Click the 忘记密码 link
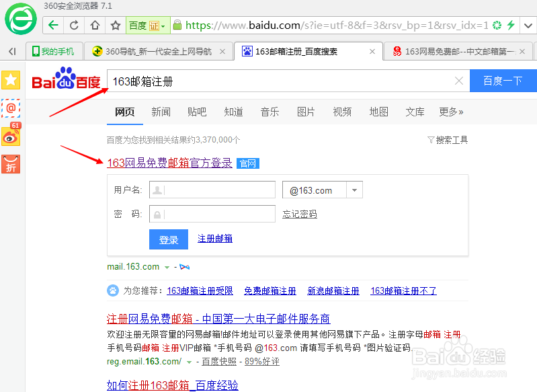The height and width of the screenshot is (392, 537). (x=300, y=214)
